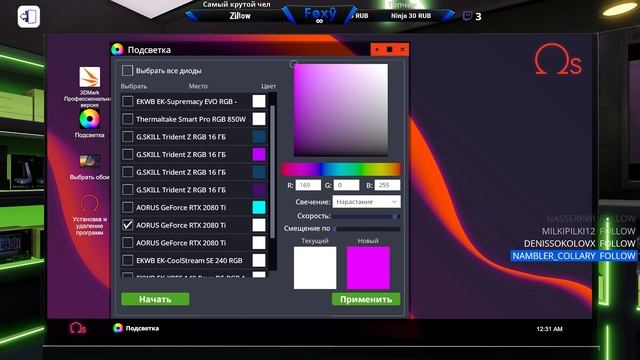Click the R value input field
Image resolution: width=640 pixels, height=360 pixels.
click(x=308, y=185)
